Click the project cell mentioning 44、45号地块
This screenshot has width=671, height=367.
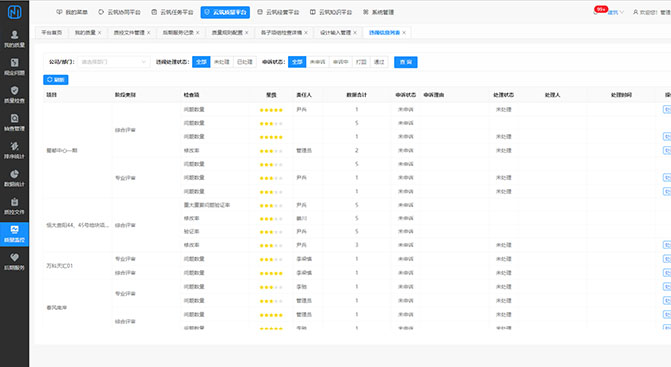77,225
